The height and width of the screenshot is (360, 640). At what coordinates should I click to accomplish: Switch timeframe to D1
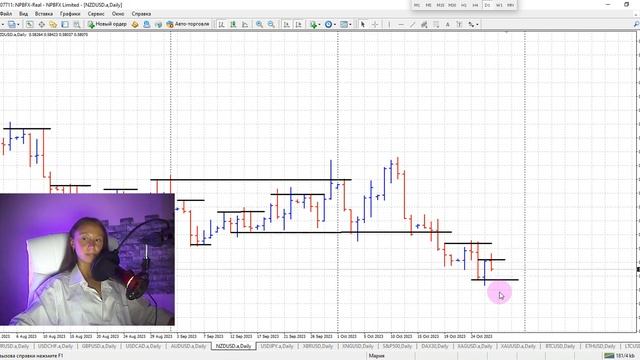pyautogui.click(x=487, y=5)
